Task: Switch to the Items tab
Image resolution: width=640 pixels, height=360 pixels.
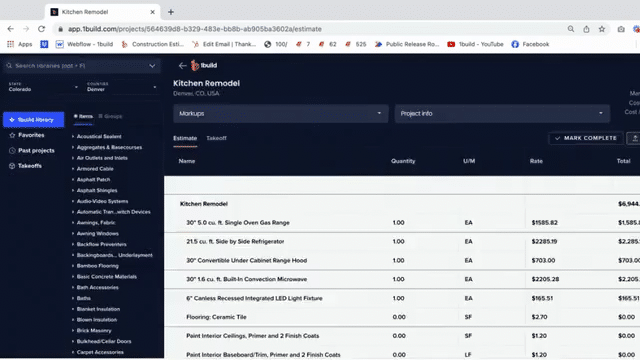Action: [83, 116]
